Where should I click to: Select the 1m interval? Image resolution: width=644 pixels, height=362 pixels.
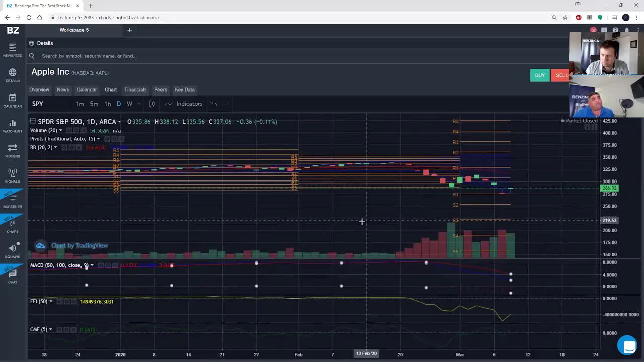click(x=80, y=104)
